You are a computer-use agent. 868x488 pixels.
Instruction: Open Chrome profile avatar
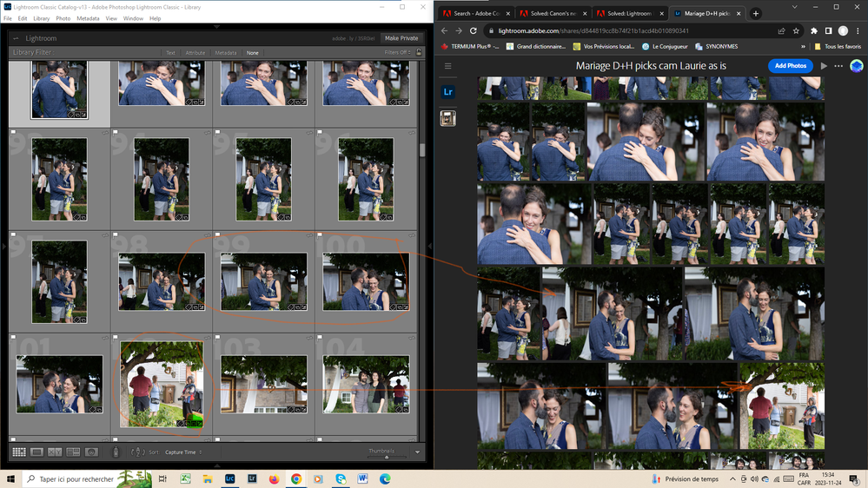pyautogui.click(x=843, y=31)
